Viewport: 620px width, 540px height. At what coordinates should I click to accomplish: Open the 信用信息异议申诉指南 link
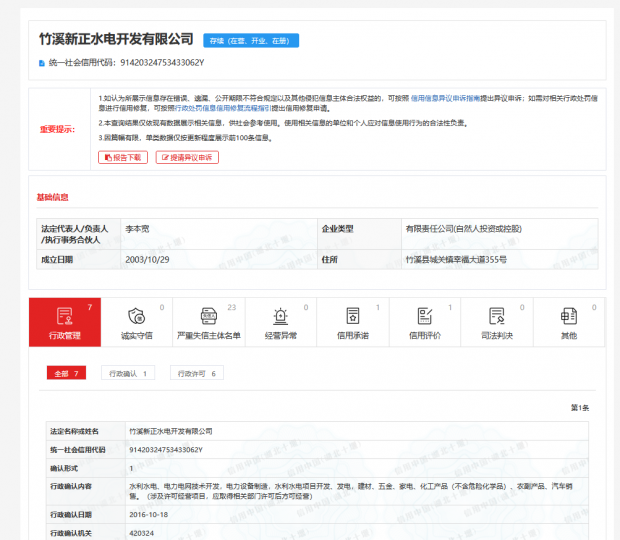point(445,98)
